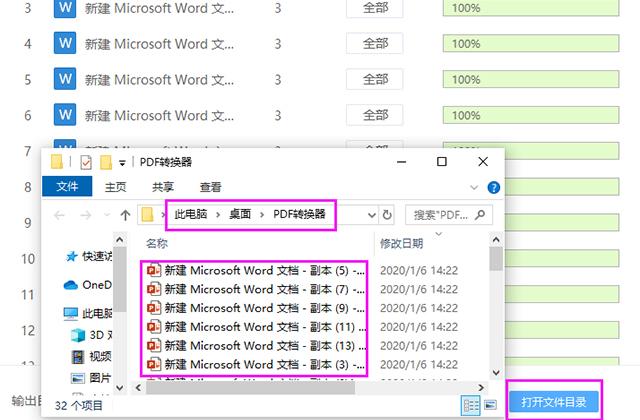This screenshot has width=640, height=420.
Task: Click the 100% progress bar in row 6
Action: (x=531, y=115)
